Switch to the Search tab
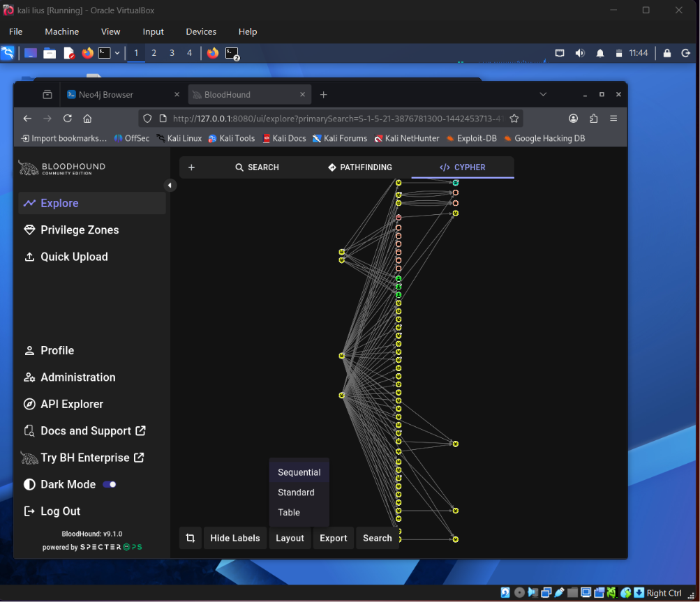Viewport: 700px width, 602px height. coord(257,167)
